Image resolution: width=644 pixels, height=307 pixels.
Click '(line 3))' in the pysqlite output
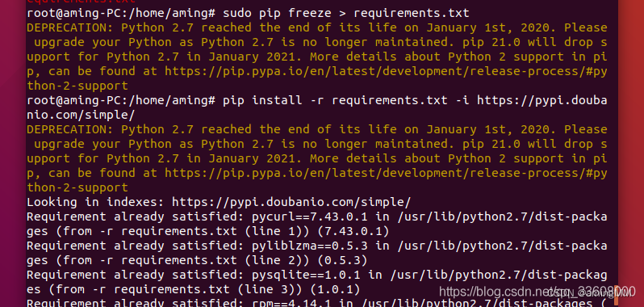(270, 290)
